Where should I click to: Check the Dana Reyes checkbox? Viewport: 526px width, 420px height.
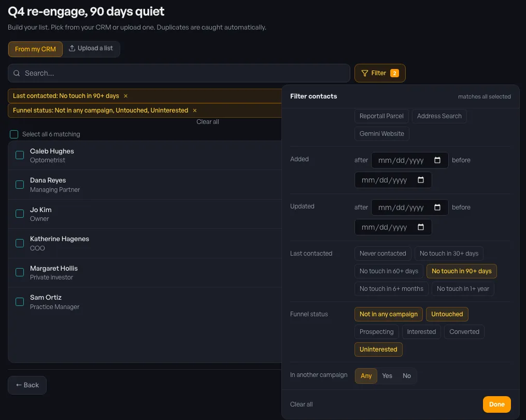pyautogui.click(x=20, y=185)
